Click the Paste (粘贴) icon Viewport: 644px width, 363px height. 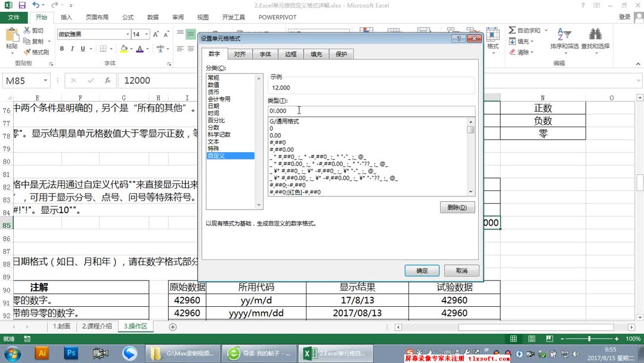11,37
